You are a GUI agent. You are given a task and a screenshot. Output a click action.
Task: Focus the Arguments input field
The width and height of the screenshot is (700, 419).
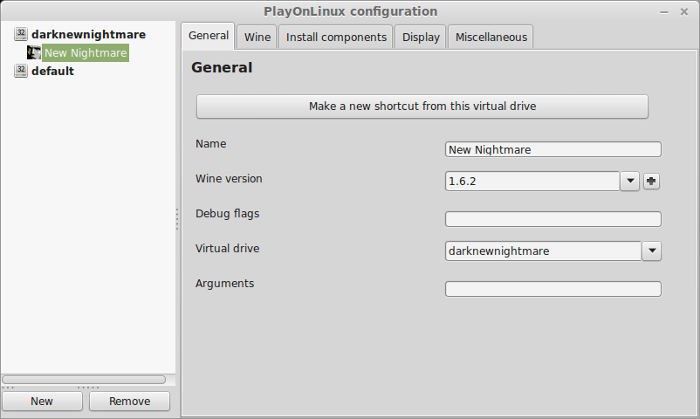point(553,289)
